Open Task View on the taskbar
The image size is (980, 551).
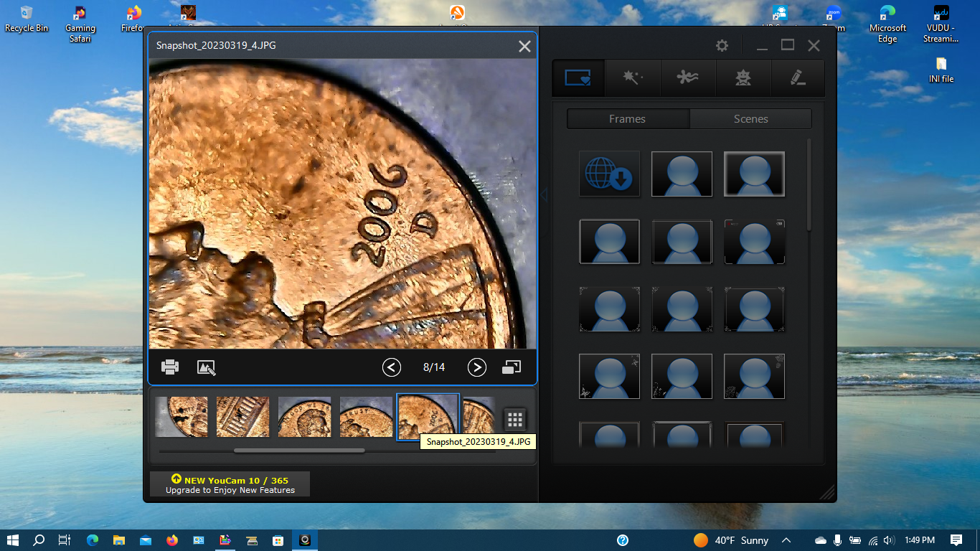point(65,540)
